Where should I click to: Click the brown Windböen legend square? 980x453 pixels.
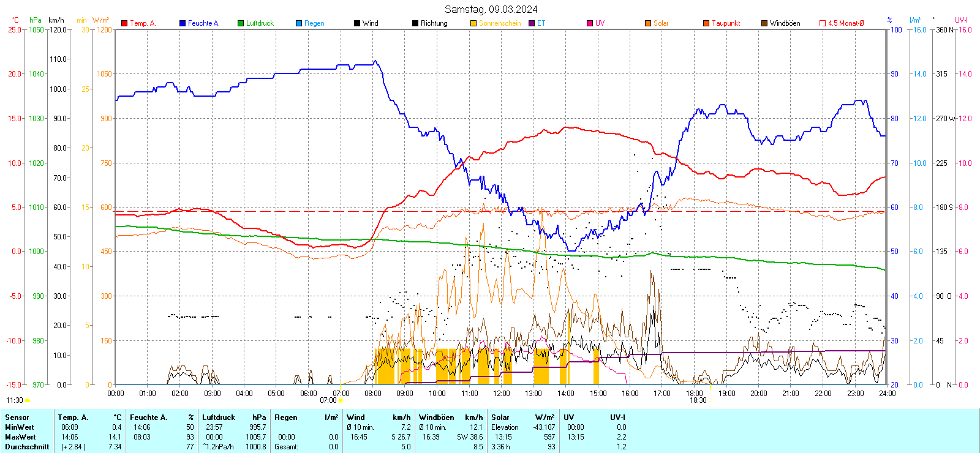pyautogui.click(x=764, y=23)
